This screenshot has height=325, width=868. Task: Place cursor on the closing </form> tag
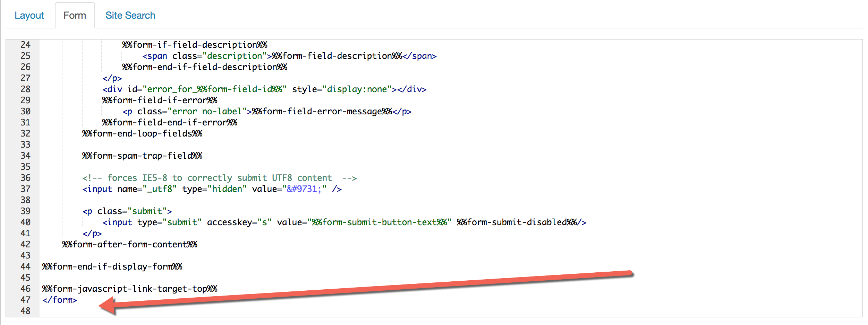pos(60,300)
